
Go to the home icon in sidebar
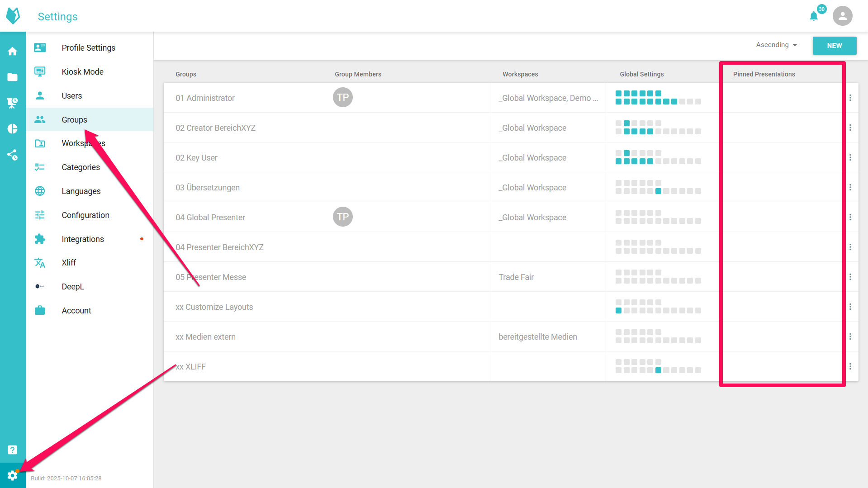point(13,52)
